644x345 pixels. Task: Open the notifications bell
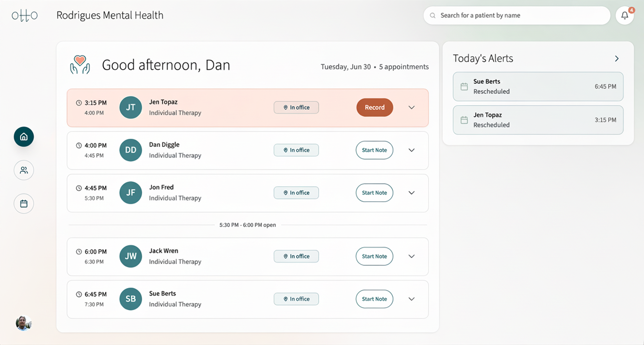(x=625, y=15)
